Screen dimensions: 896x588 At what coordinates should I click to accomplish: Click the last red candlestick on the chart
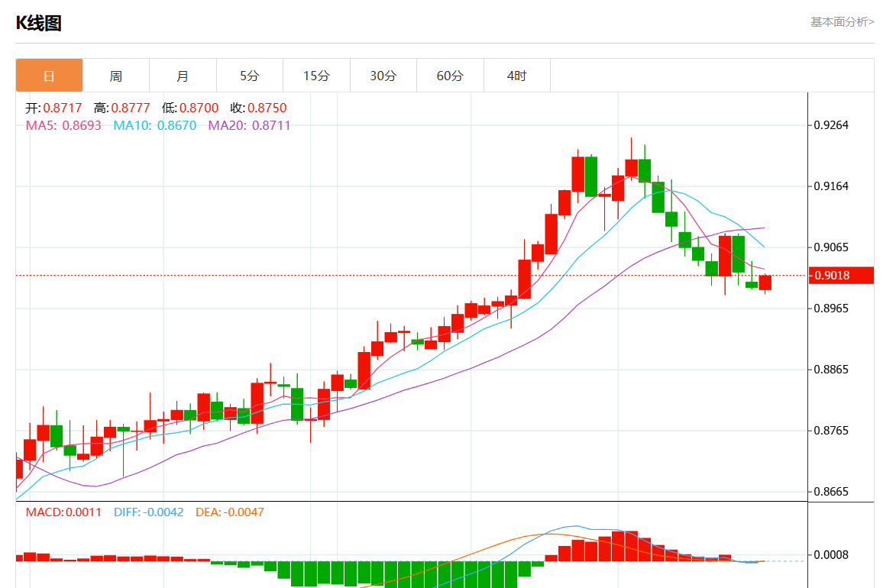click(x=765, y=283)
